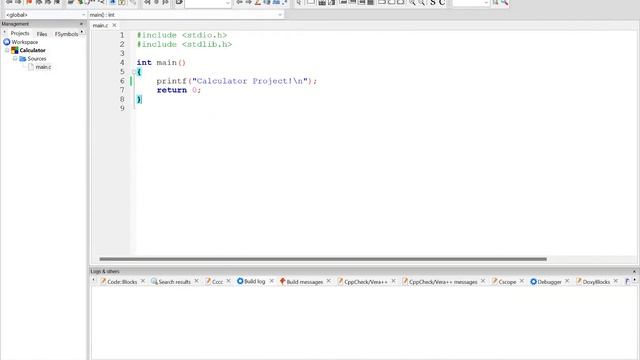Collapse the Calculator project node
640x360 pixels.
click(x=7, y=50)
